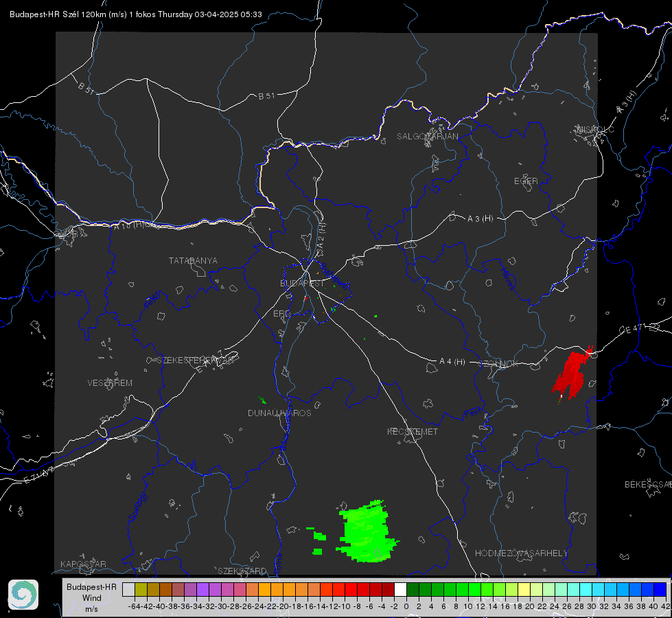Click the 'Heves' county label in blue
The width and height of the screenshot is (672, 618).
point(508,279)
